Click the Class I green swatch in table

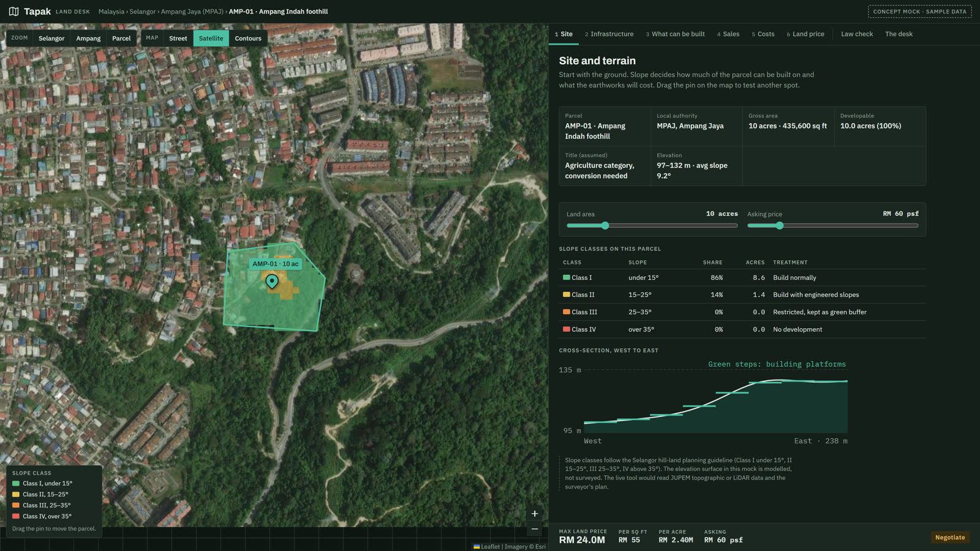coord(567,277)
